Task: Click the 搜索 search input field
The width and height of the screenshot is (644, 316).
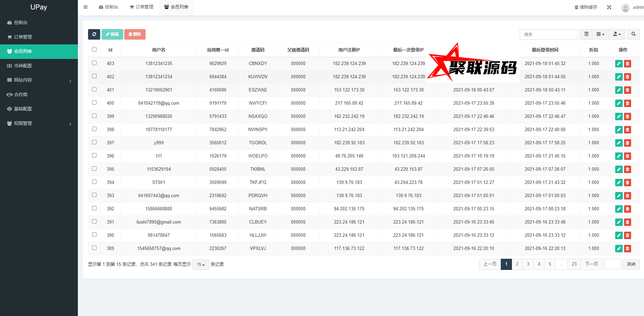Action: (549, 34)
